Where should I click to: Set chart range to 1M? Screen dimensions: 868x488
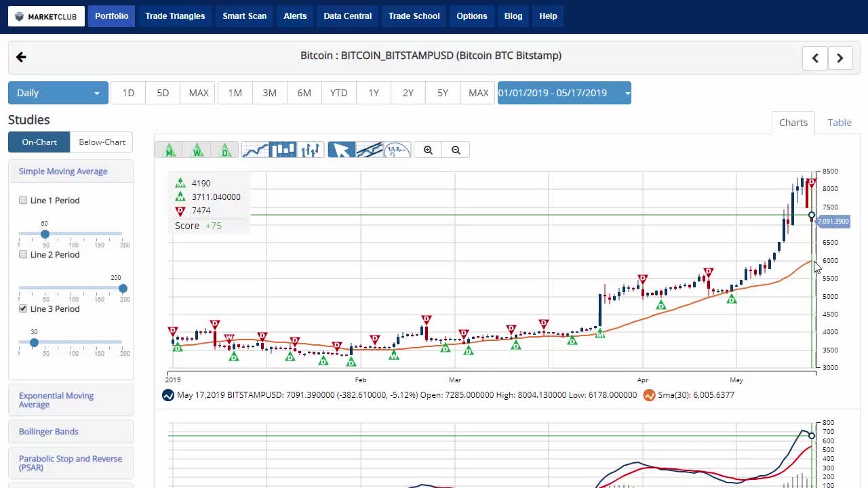click(x=235, y=93)
